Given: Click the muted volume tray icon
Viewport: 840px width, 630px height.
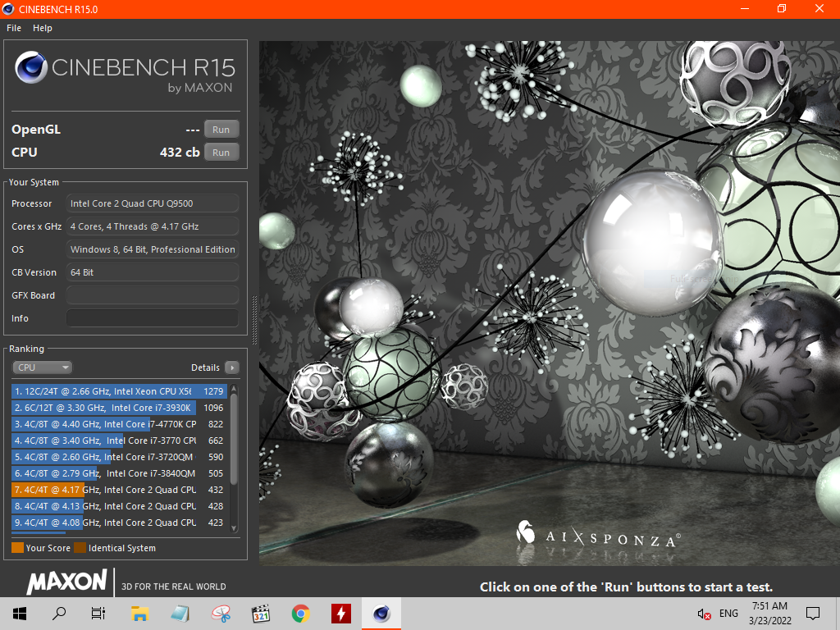Looking at the screenshot, I should 704,614.
